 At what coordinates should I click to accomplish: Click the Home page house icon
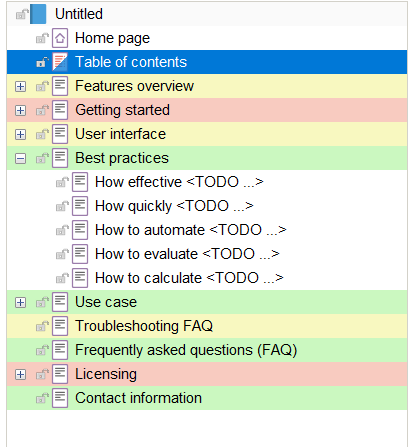pyautogui.click(x=60, y=38)
